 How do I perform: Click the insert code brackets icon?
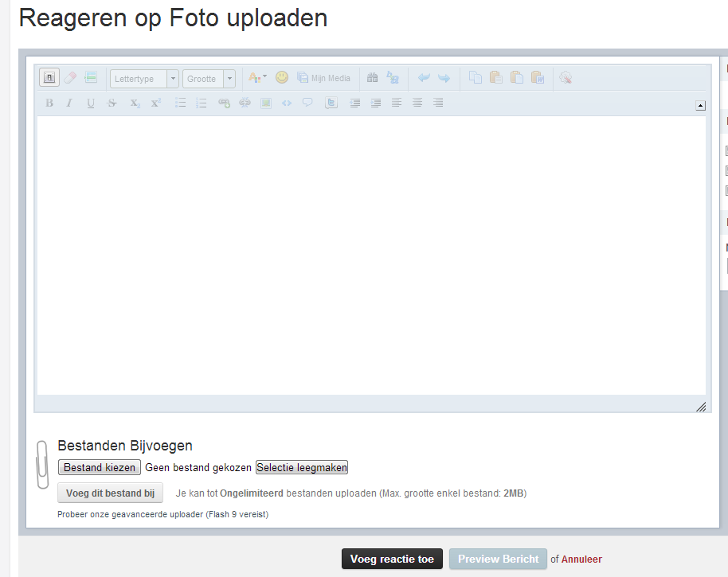point(287,103)
